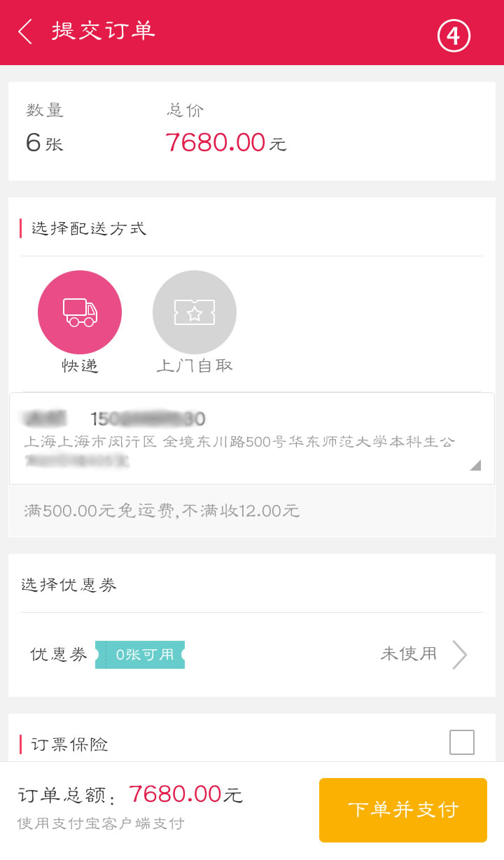Enable the 订票保险 checkbox

pos(462,742)
